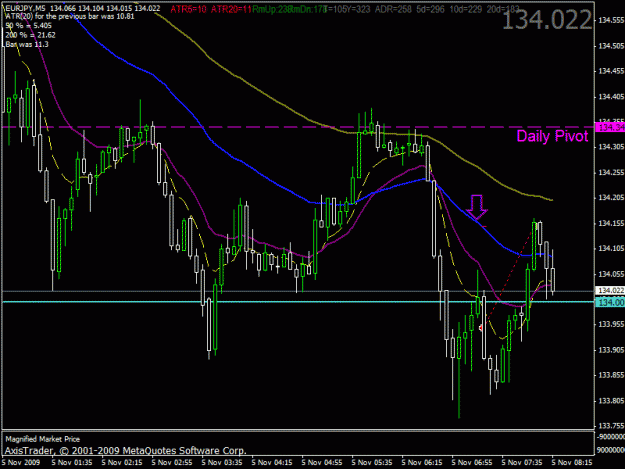Click the '50 % = 5.405' readout

pyautogui.click(x=28, y=26)
